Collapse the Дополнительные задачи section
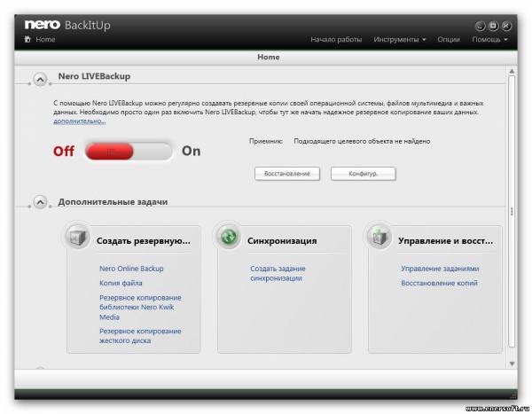 [x=40, y=202]
